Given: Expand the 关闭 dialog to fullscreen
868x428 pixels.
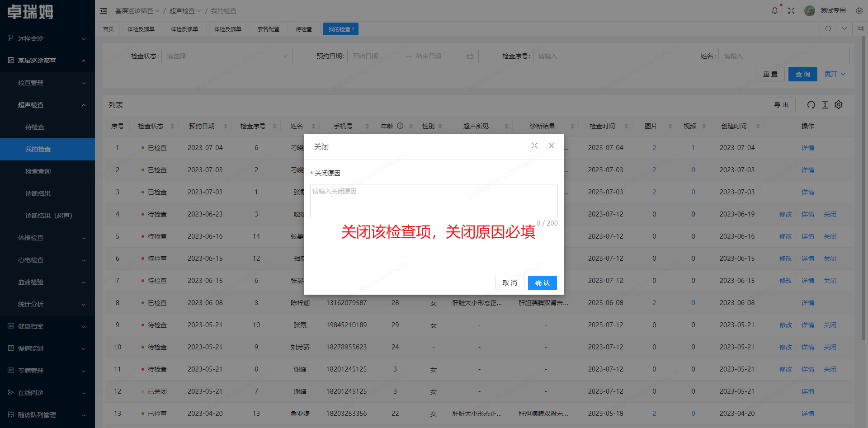Looking at the screenshot, I should click(534, 146).
